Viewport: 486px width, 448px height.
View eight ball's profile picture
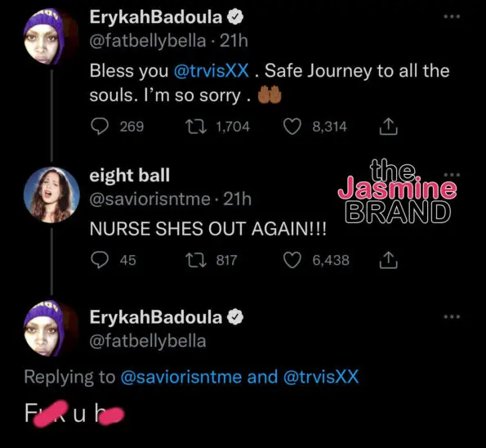tap(51, 195)
